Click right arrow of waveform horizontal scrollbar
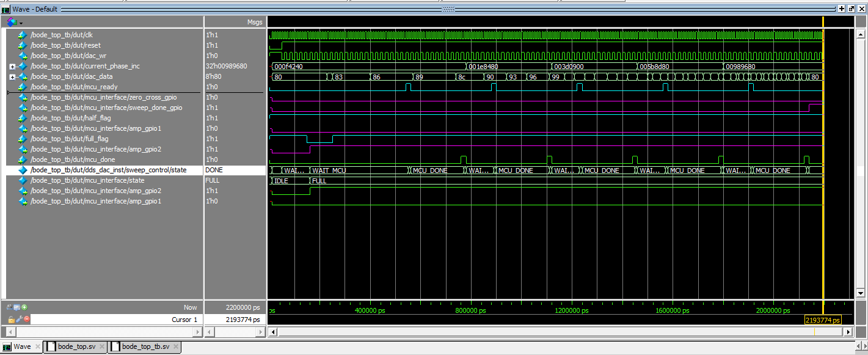 [847, 332]
